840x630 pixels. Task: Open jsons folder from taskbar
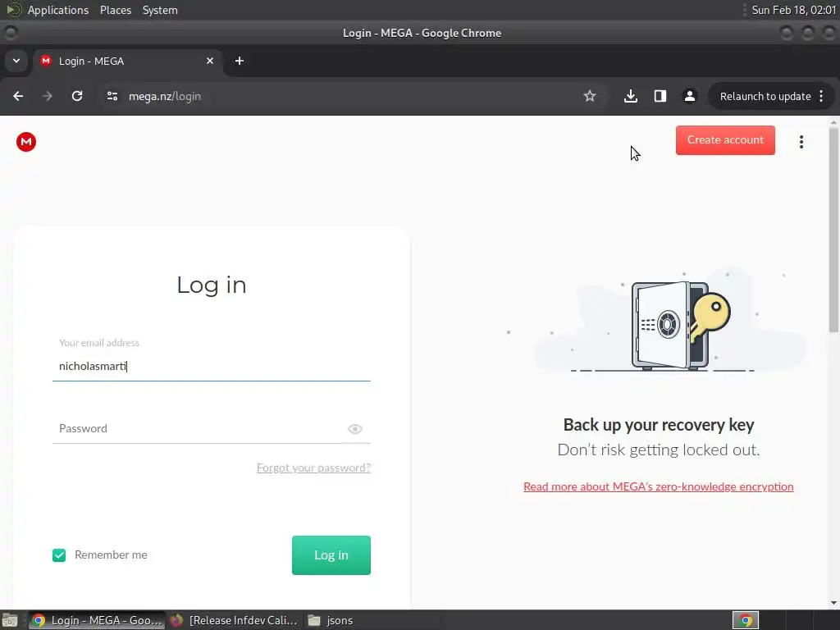pyautogui.click(x=331, y=620)
